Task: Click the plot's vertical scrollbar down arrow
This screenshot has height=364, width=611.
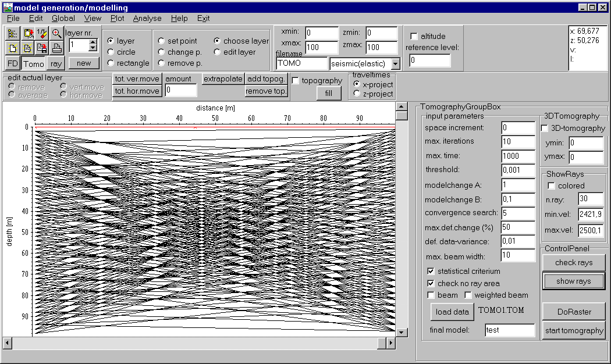Action: [401, 332]
